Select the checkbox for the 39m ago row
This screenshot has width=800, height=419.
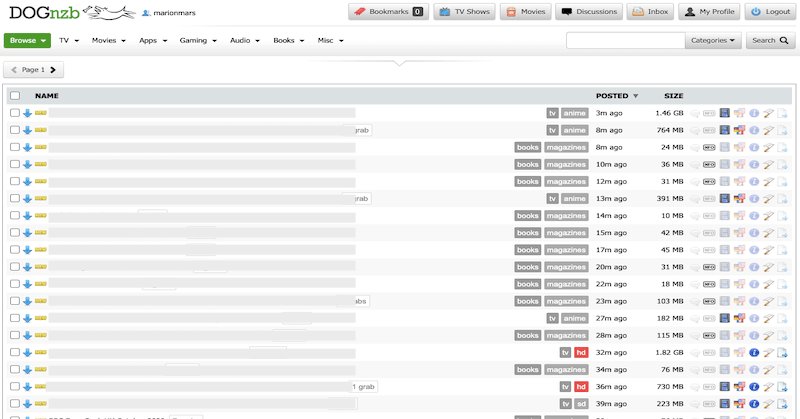click(15, 403)
